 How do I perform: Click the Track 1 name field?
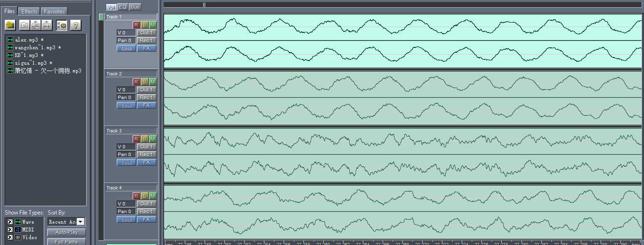(131, 17)
